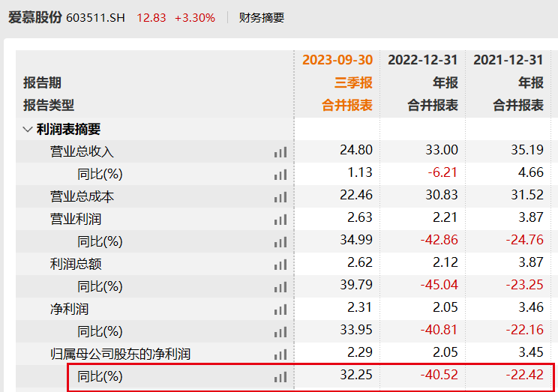The width and height of the screenshot is (558, 392).
Task: Click 营业总成本 value 22.46
Action: point(356,195)
